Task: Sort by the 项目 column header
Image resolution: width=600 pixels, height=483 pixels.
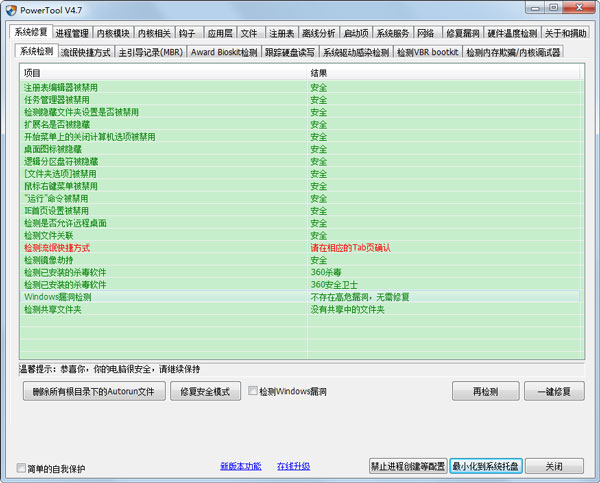Action: pyautogui.click(x=160, y=73)
